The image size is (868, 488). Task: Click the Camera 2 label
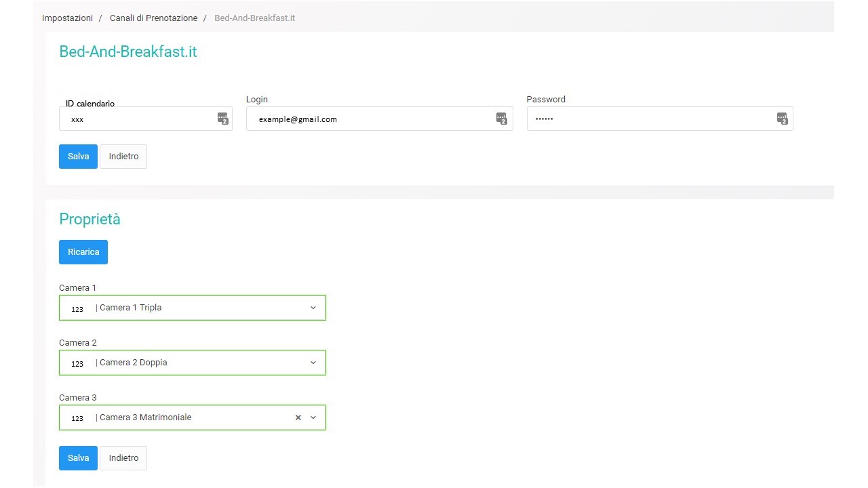(78, 343)
